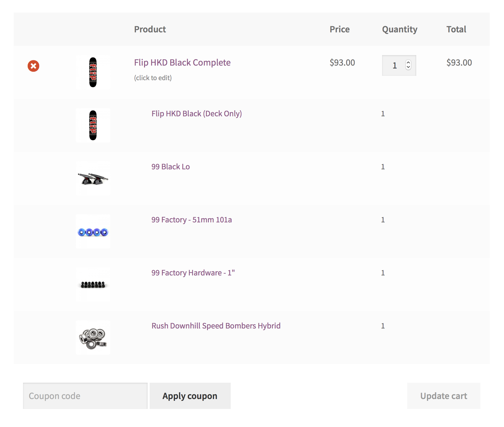Viewport: 504px width, 427px height.
Task: Increase quantity with the stepper up arrow
Action: click(x=408, y=63)
